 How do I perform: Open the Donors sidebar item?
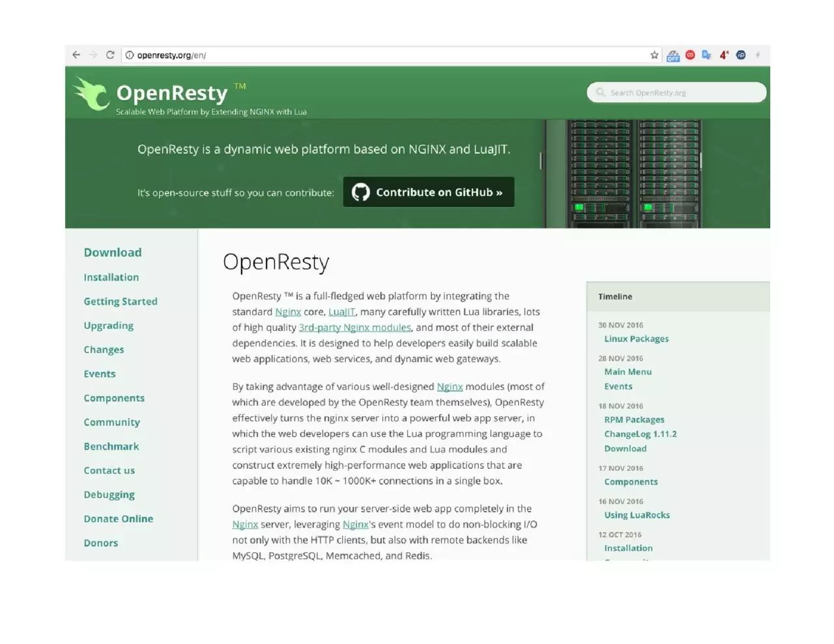101,543
